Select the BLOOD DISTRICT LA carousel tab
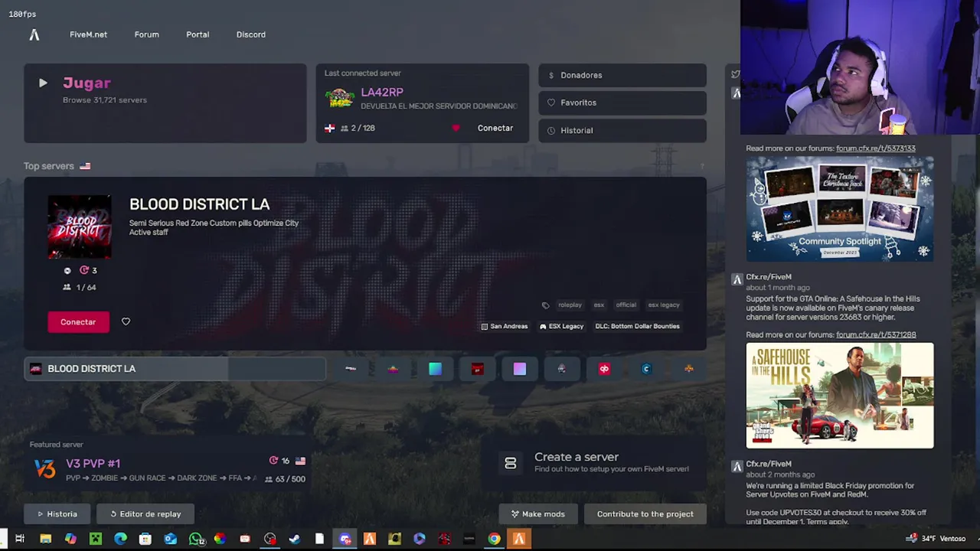 (x=175, y=369)
